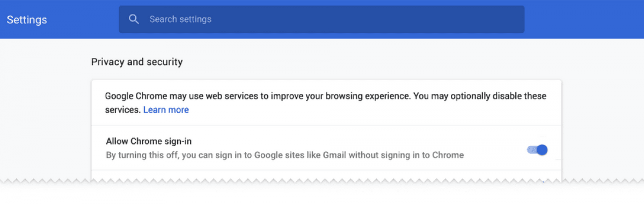
Task: Turn off the Allow Chrome sign-in toggle
Action: pos(537,150)
